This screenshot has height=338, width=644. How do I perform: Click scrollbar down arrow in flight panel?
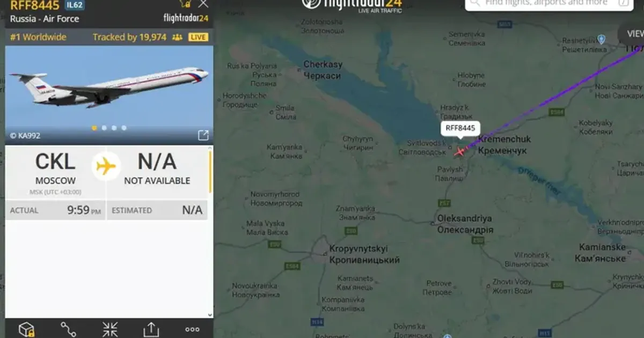[210, 315]
